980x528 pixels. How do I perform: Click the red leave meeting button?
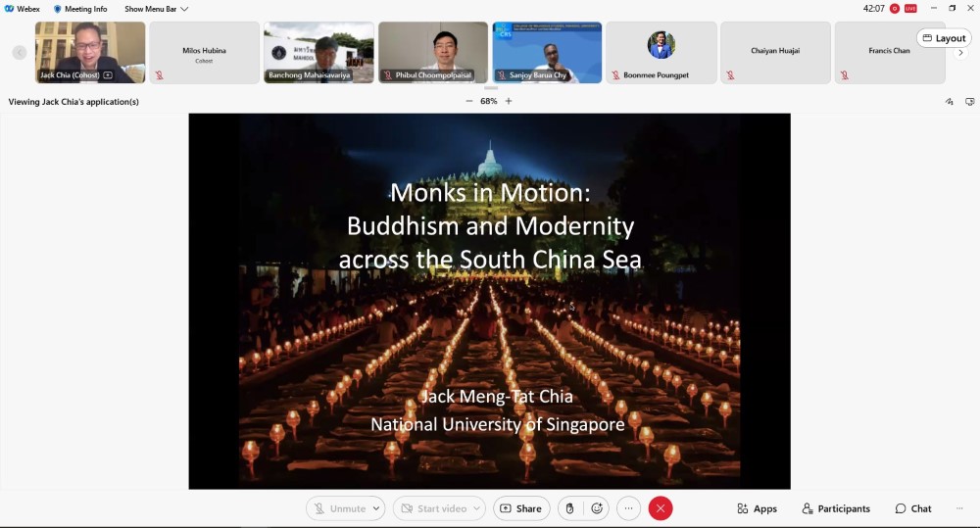click(x=661, y=508)
